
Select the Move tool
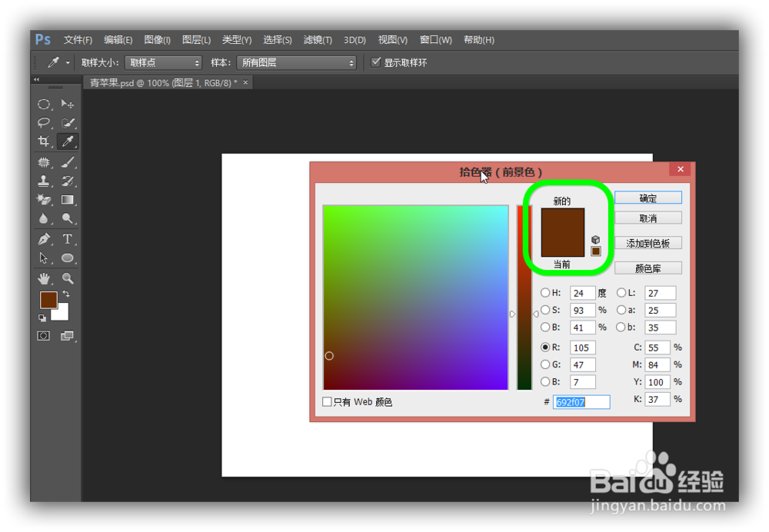[x=68, y=104]
